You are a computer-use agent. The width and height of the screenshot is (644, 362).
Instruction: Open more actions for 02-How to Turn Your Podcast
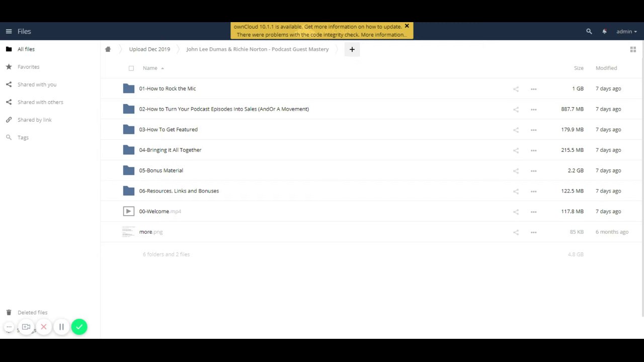pyautogui.click(x=534, y=109)
